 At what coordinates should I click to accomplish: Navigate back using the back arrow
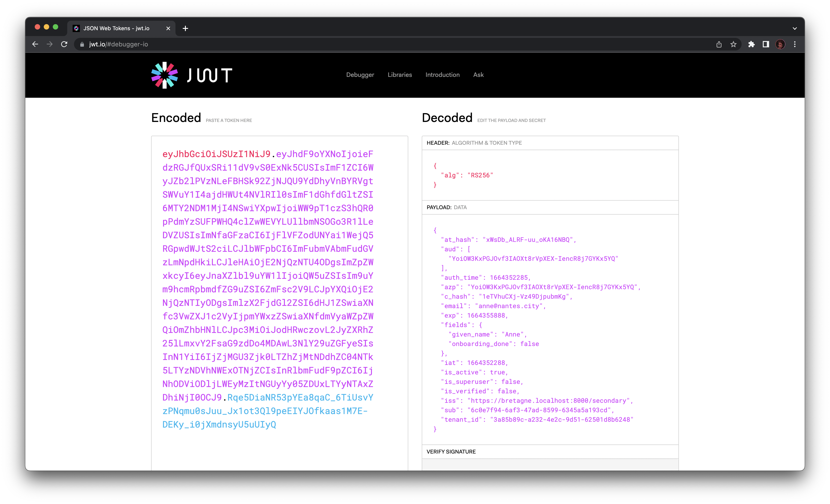click(x=35, y=44)
